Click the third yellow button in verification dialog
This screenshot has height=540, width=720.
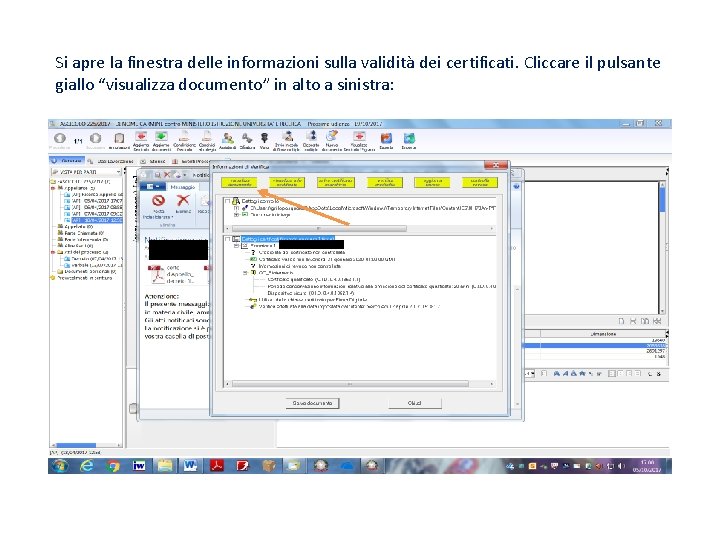[336, 182]
